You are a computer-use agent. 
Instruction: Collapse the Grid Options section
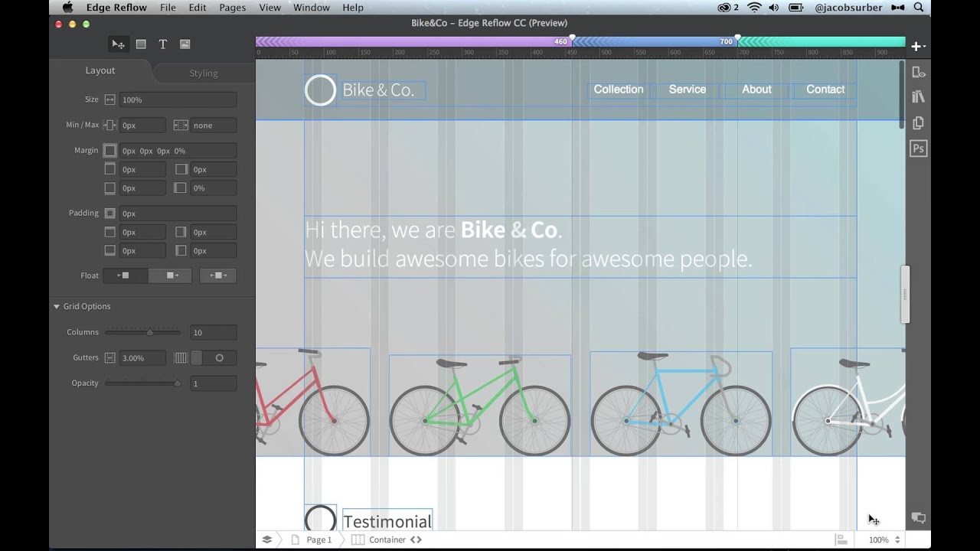pos(57,306)
